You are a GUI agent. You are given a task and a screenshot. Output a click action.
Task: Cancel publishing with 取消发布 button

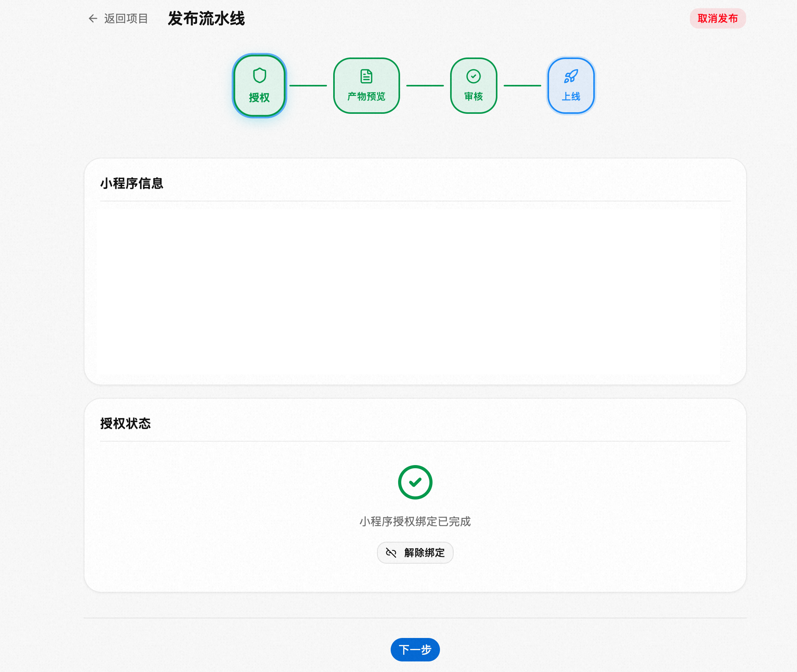tap(718, 18)
